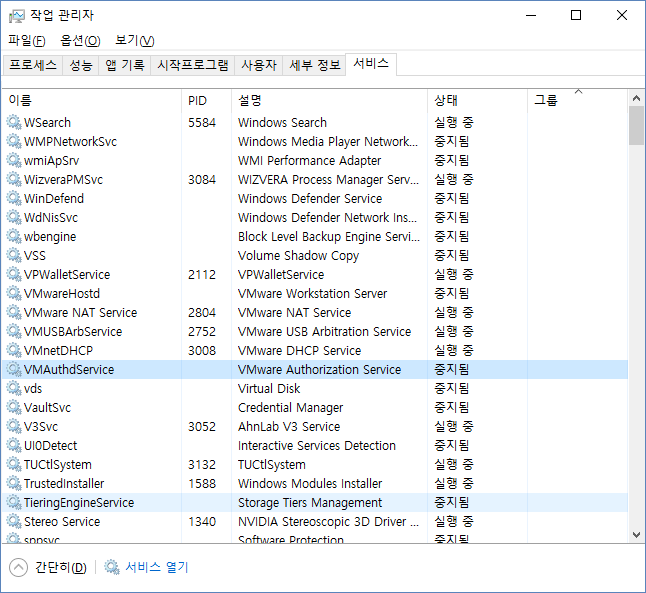Switch to the 시작프로그램 tab

coord(193,65)
